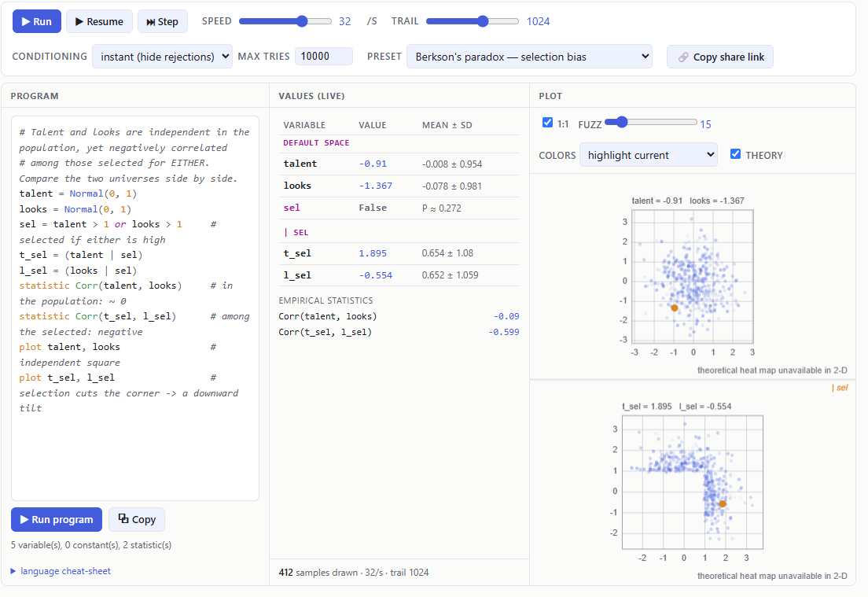Click the FUZZ slider handle
Screen dimensions: 868x597
622,122
